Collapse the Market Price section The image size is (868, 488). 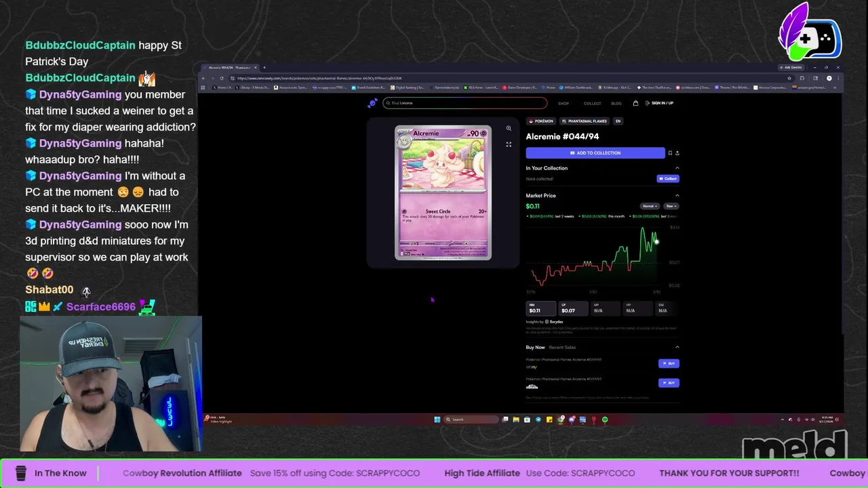tap(677, 196)
